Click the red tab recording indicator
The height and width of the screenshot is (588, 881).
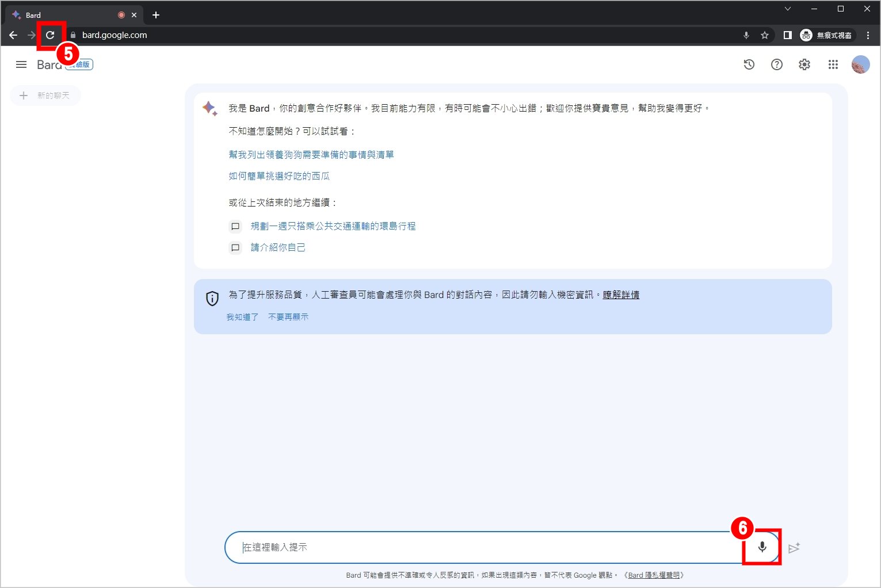coord(121,15)
